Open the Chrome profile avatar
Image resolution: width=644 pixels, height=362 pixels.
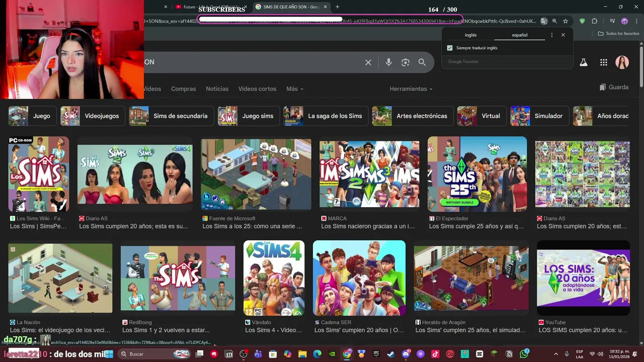click(624, 21)
